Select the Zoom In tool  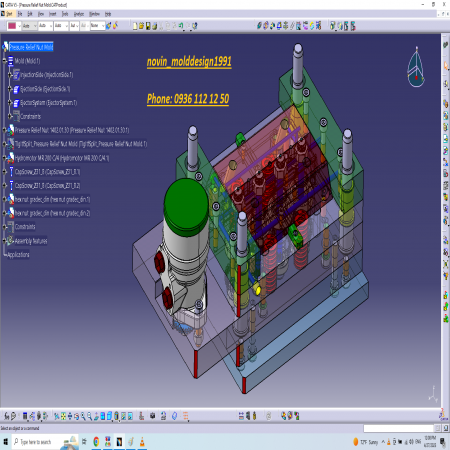[x=83, y=416]
